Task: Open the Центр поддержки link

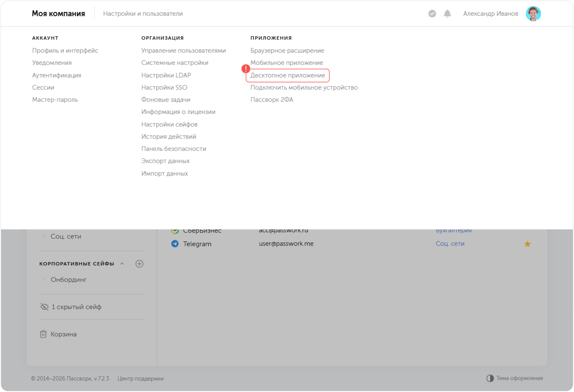Action: click(x=141, y=378)
